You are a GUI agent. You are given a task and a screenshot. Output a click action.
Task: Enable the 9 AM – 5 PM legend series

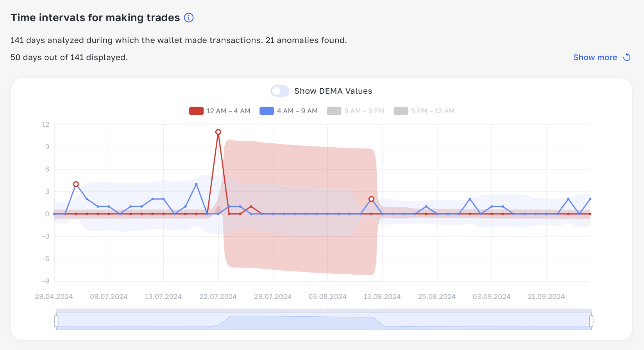[x=356, y=111]
